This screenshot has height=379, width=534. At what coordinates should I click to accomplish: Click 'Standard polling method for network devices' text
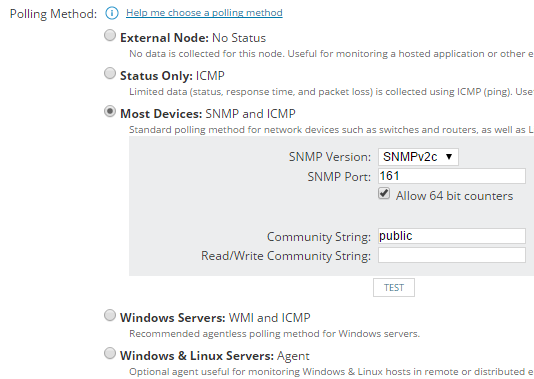pos(331,130)
